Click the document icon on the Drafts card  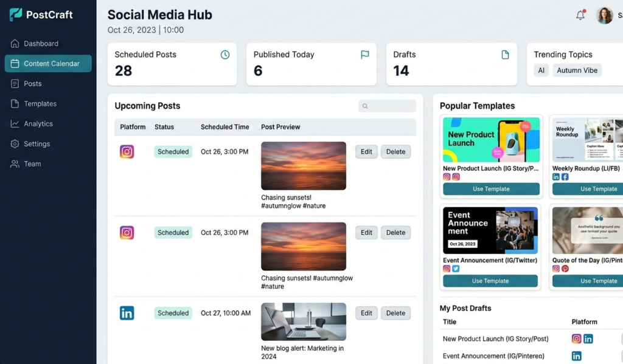505,54
